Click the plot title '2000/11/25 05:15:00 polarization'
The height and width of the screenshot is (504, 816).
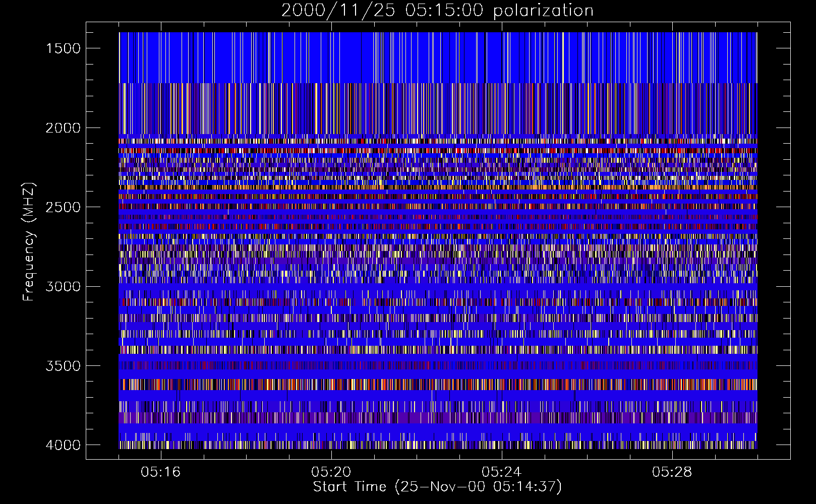click(437, 11)
